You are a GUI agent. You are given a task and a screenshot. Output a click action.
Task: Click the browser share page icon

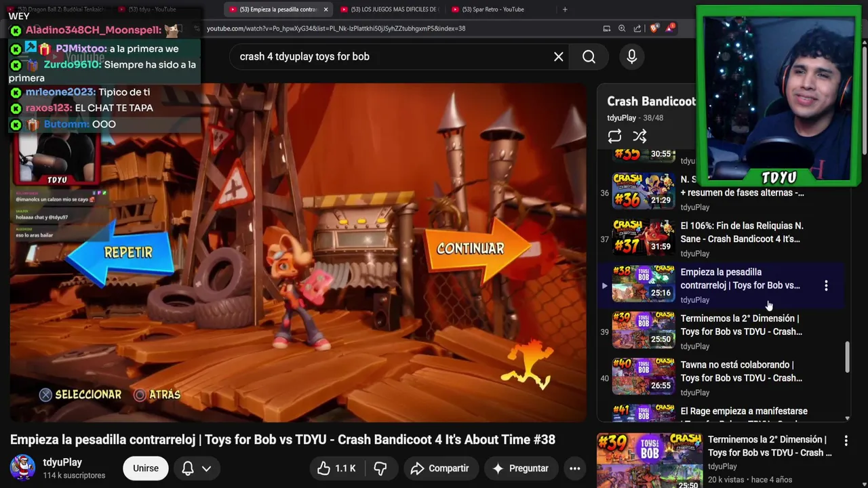coord(637,28)
